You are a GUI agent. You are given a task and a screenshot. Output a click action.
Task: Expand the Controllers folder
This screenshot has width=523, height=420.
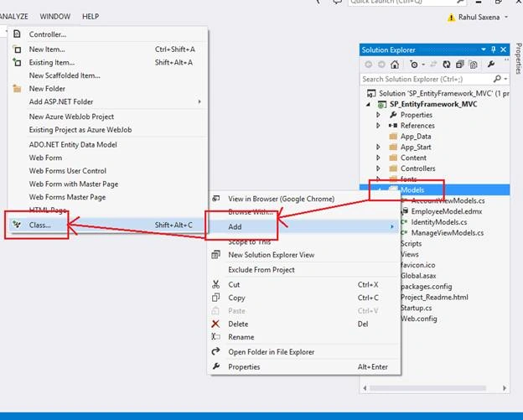378,169
